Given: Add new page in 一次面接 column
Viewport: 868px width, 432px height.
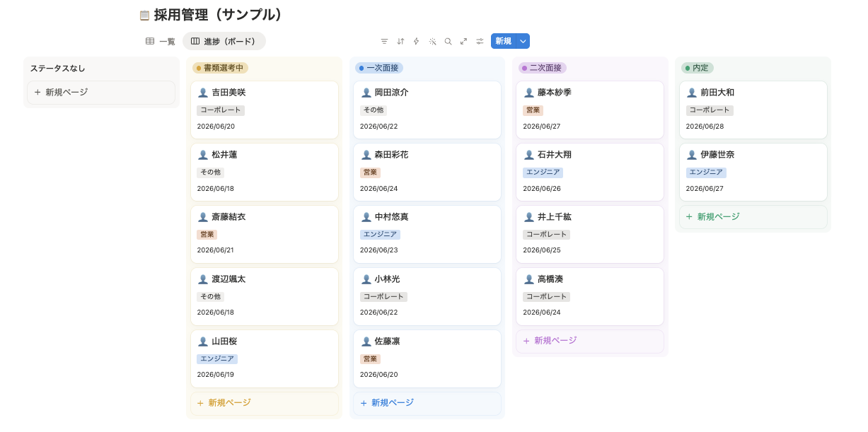Looking at the screenshot, I should click(427, 403).
